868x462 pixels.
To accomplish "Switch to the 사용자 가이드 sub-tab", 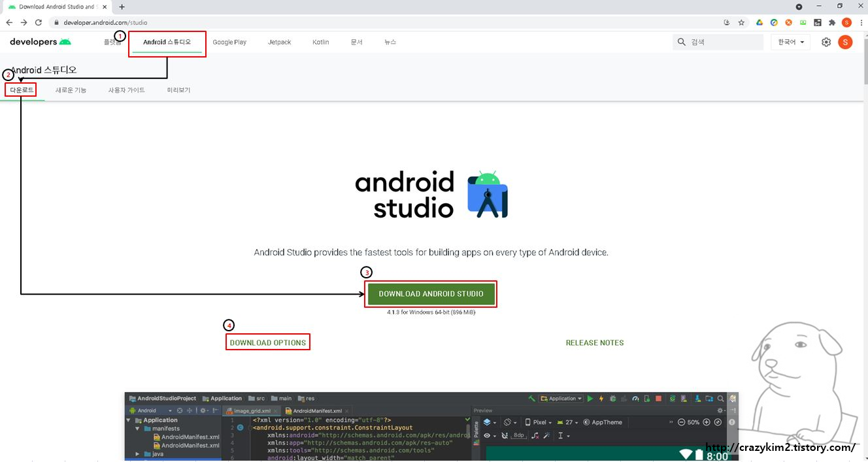I will pyautogui.click(x=127, y=90).
